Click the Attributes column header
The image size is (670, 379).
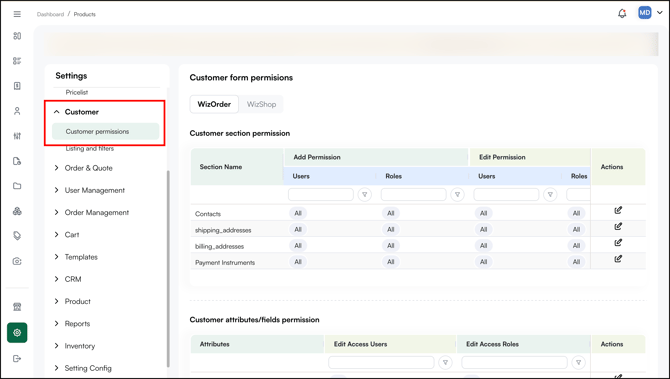tap(257, 344)
